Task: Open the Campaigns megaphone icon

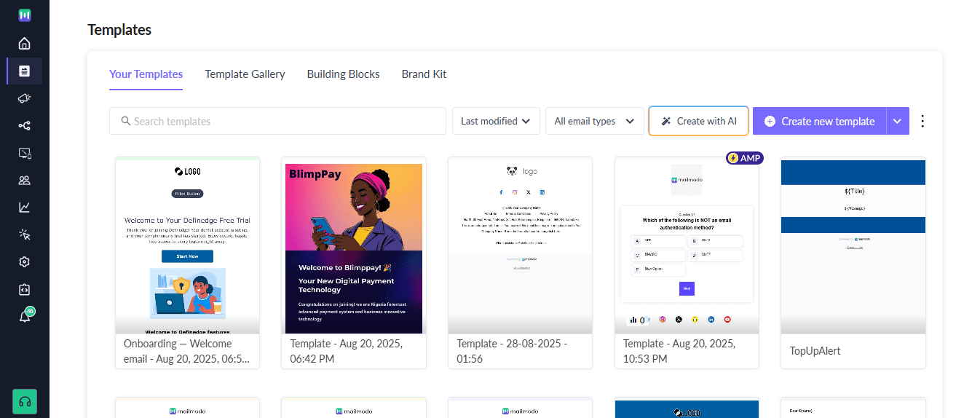Action: pyautogui.click(x=24, y=98)
